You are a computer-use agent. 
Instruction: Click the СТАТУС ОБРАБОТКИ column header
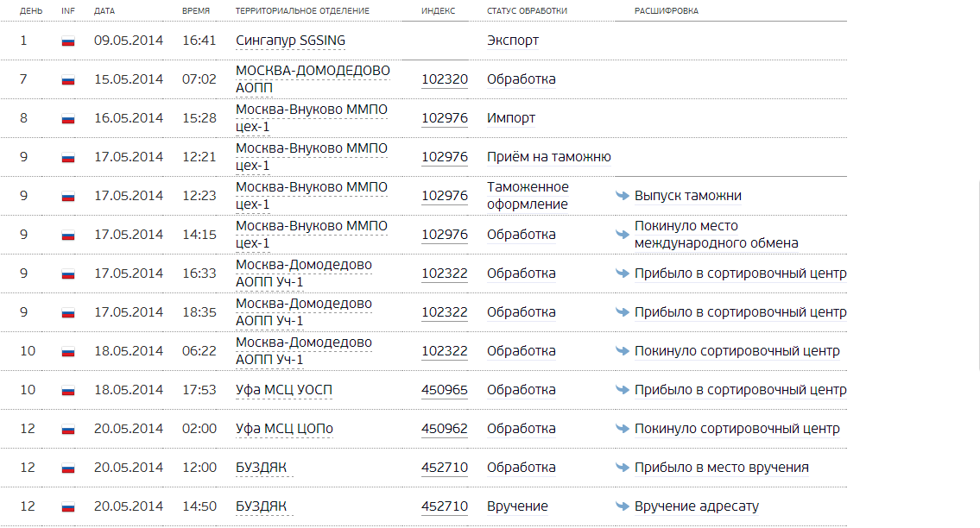527,11
